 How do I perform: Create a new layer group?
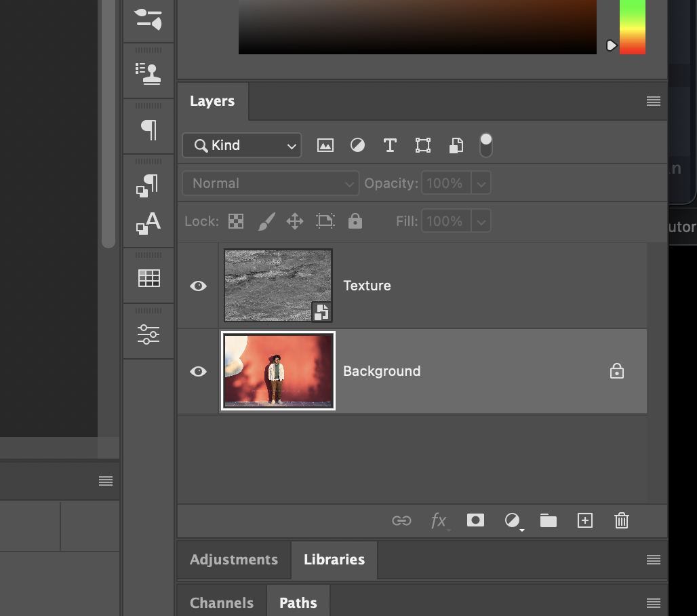(549, 520)
